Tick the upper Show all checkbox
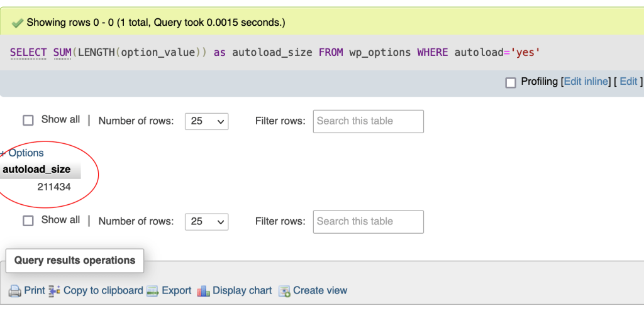Screen dimensions: 644x311 click(x=28, y=121)
